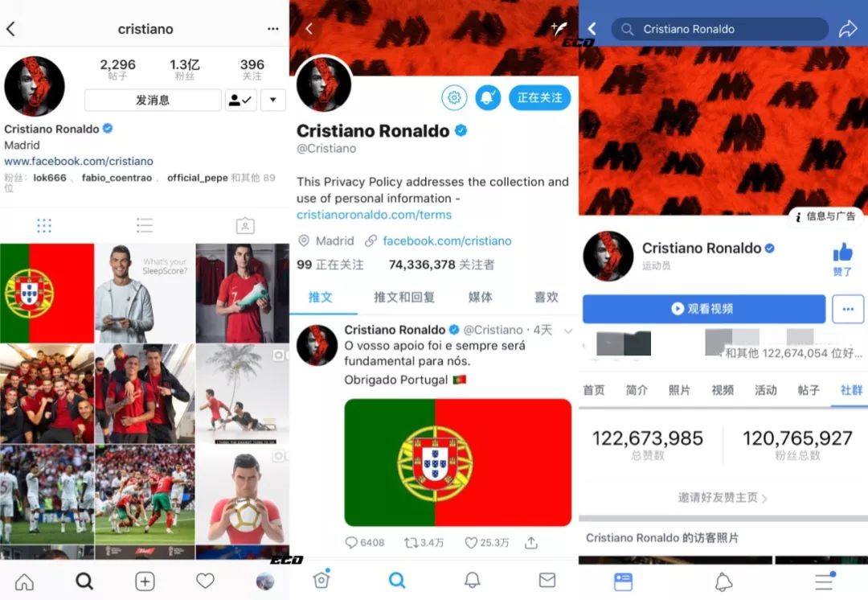This screenshot has height=600, width=868.
Task: Like the Obrigado Portugal tweet heart
Action: click(x=470, y=542)
